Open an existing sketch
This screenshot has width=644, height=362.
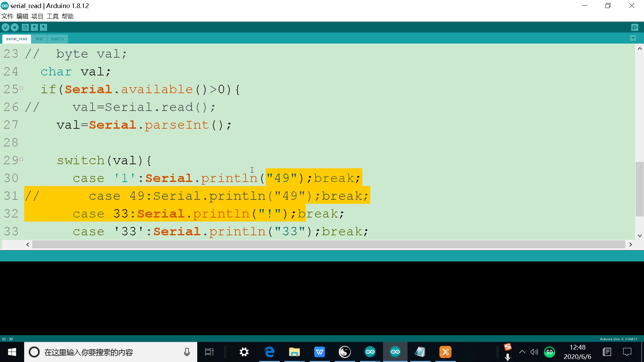(x=35, y=27)
